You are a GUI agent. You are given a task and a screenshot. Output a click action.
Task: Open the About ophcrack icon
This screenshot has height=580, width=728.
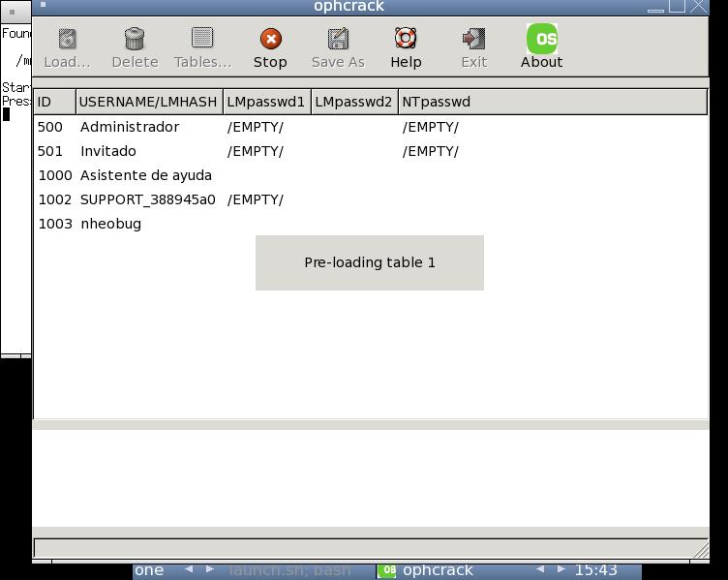(542, 39)
